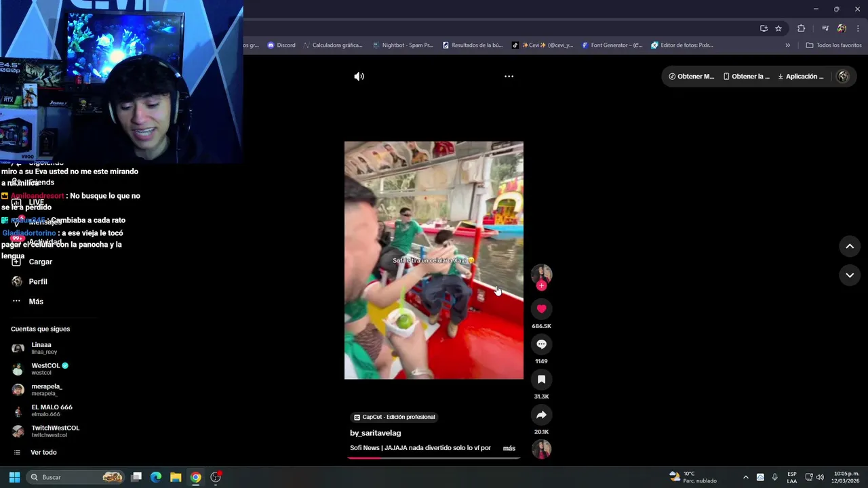This screenshot has height=488, width=868.
Task: Share the video with the arrow icon
Action: coord(541,415)
